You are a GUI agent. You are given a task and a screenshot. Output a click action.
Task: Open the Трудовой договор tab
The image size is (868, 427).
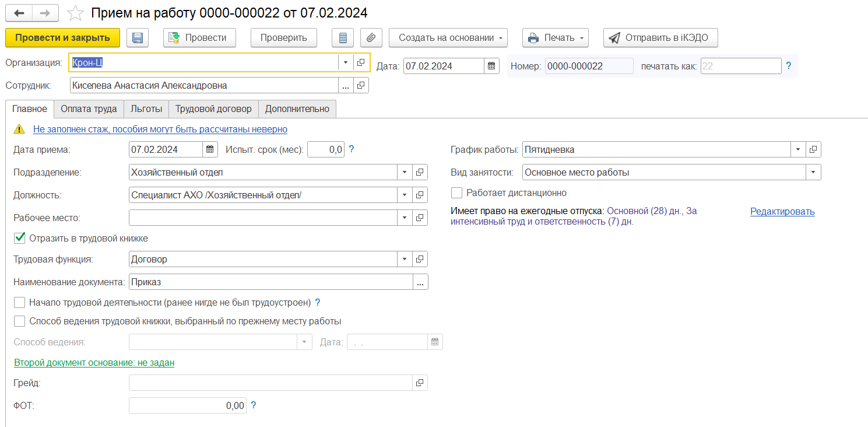coord(213,108)
